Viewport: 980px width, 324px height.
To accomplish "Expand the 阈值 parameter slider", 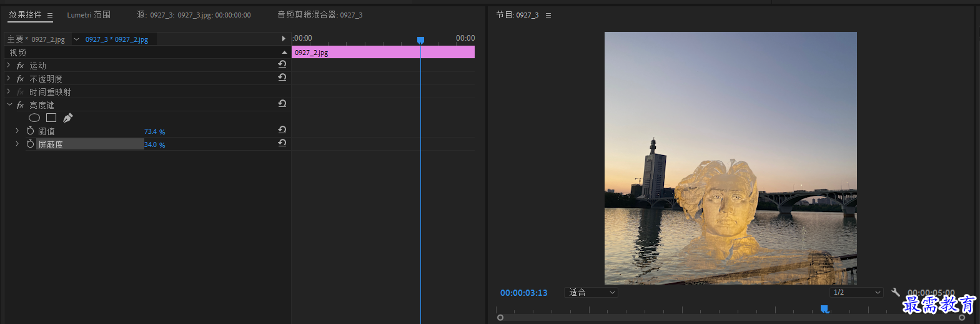I will (17, 131).
